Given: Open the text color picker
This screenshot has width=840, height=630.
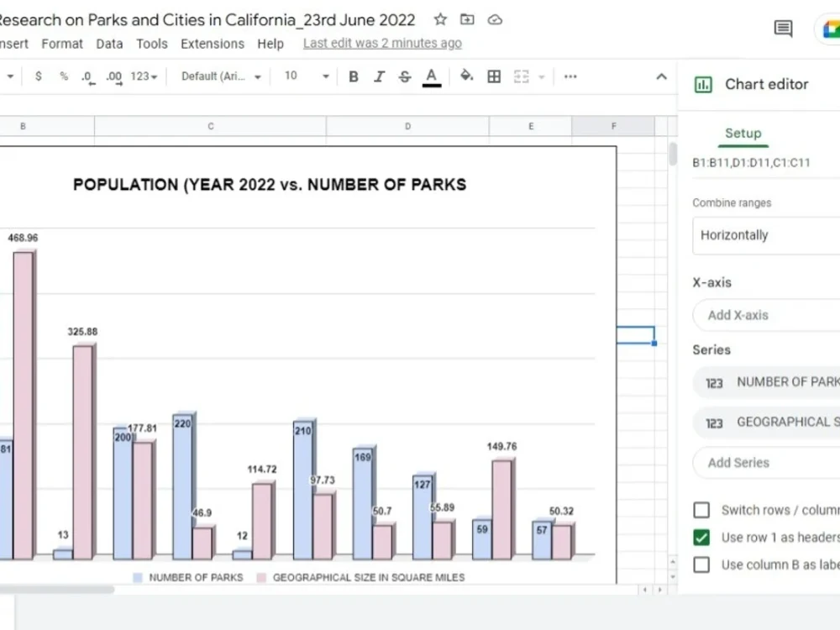Looking at the screenshot, I should pyautogui.click(x=431, y=77).
